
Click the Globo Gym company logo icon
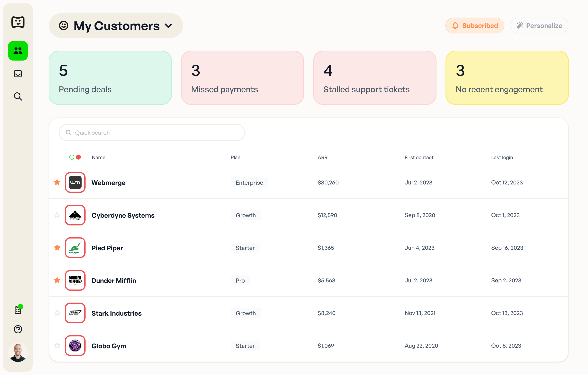tap(75, 345)
